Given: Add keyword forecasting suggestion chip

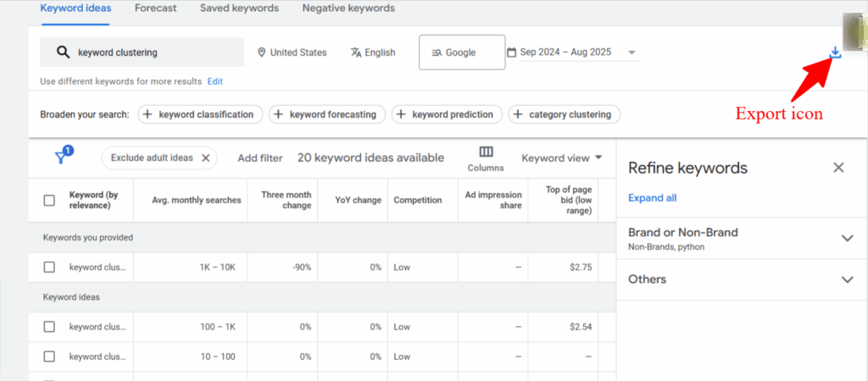Looking at the screenshot, I should [x=326, y=114].
